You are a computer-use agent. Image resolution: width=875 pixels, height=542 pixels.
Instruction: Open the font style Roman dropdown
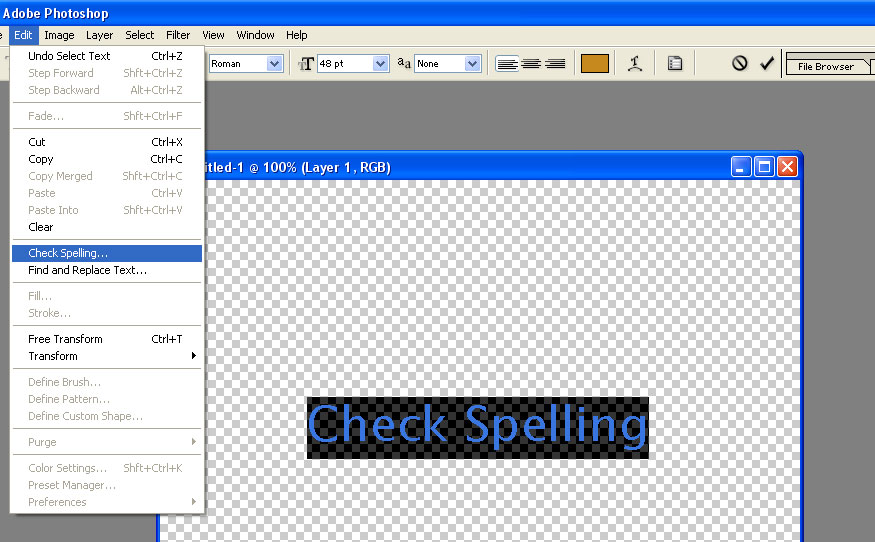274,64
